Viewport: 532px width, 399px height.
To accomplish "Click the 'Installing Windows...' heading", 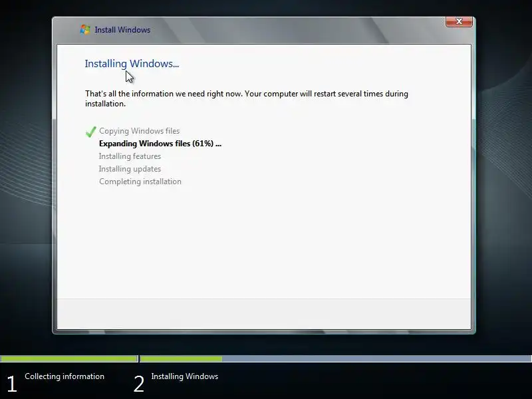I will [x=132, y=64].
